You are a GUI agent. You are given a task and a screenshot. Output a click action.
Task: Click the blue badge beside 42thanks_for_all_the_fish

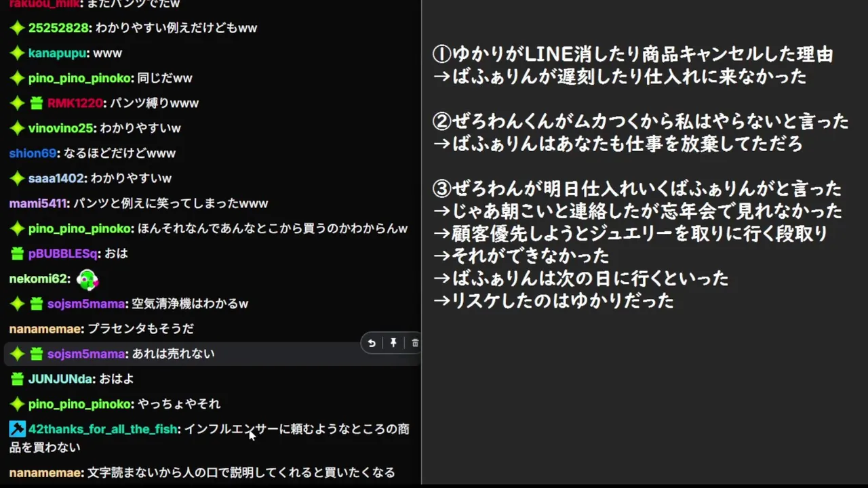pyautogui.click(x=17, y=429)
